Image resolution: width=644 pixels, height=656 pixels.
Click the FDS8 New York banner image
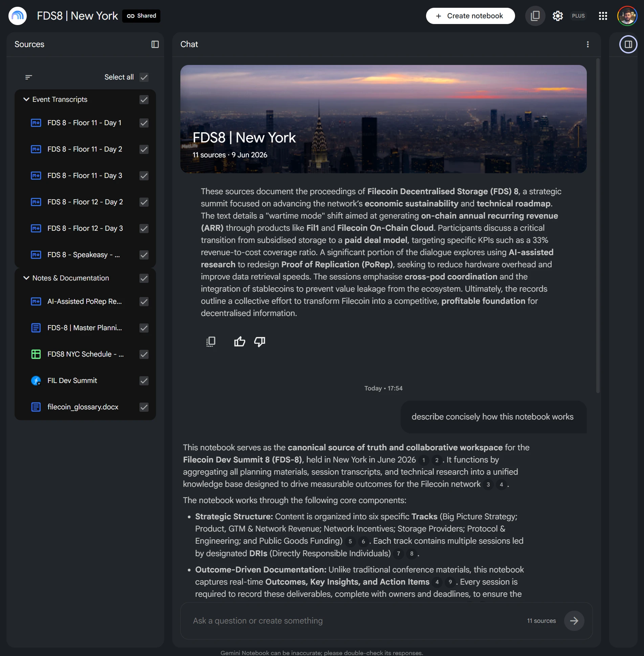click(x=383, y=119)
